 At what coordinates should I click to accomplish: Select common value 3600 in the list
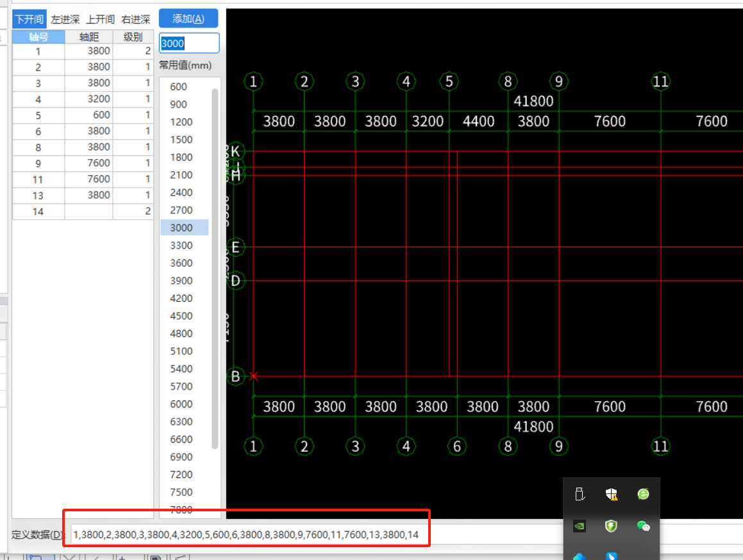click(x=181, y=263)
